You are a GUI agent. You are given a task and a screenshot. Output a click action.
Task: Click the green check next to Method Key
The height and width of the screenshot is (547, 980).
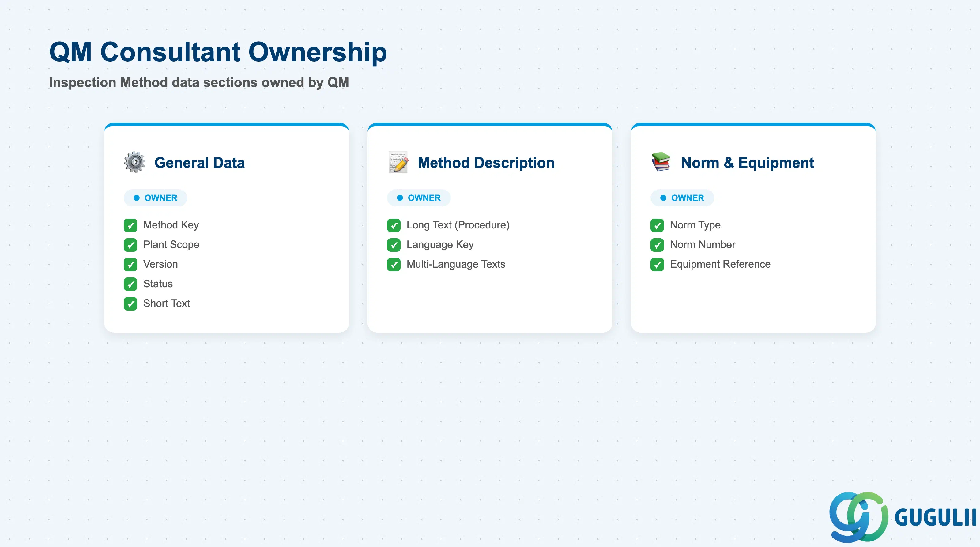(130, 226)
